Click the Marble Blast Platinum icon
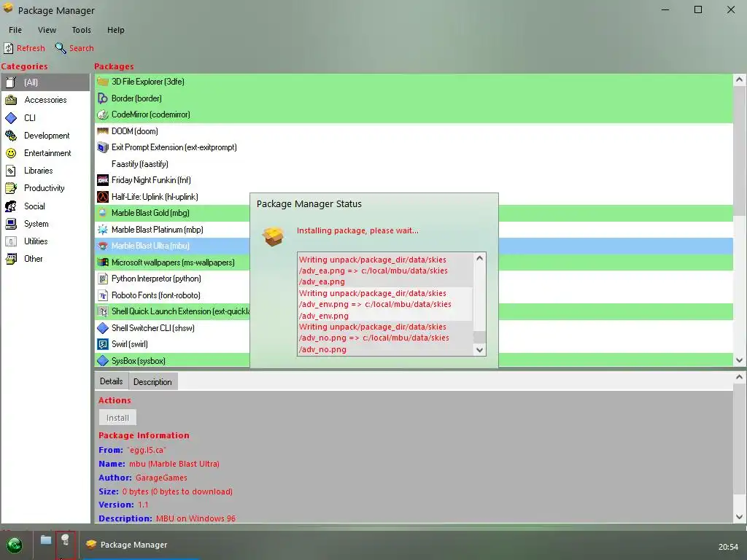747x560 pixels. point(103,230)
